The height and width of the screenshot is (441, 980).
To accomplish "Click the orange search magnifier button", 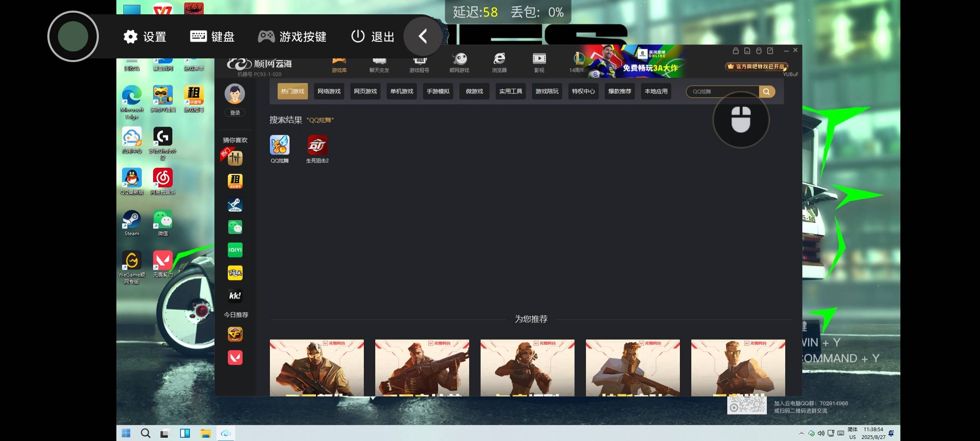I will (766, 91).
